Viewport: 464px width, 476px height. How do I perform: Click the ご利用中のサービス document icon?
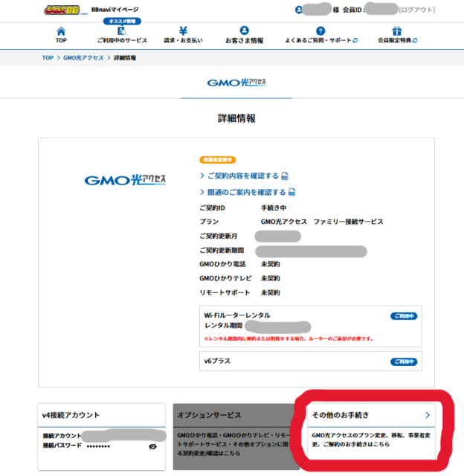121,31
